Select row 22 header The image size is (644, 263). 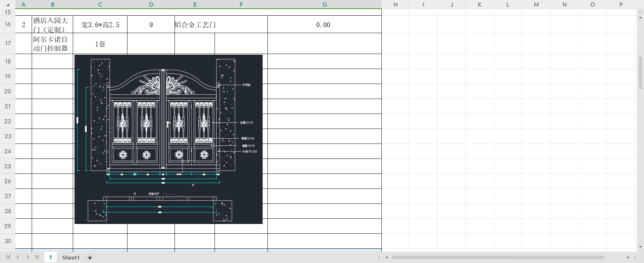8,121
